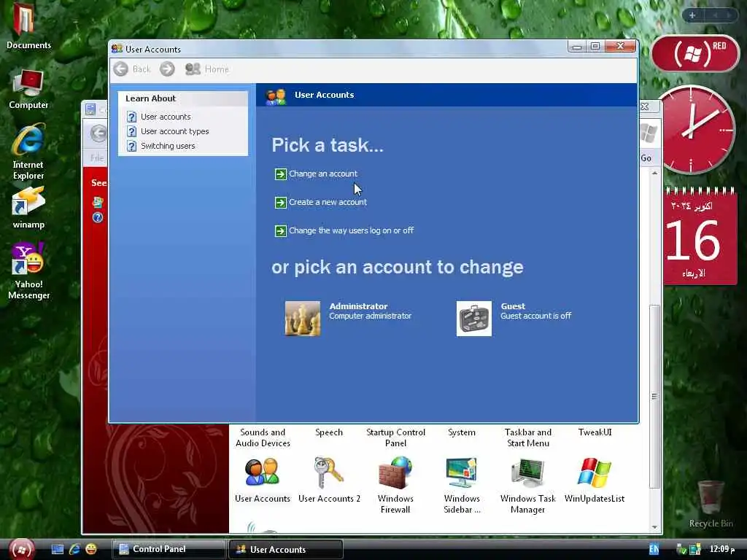Switch to User Accounts taskbar button
Screen dimensions: 747x560
click(x=286, y=549)
